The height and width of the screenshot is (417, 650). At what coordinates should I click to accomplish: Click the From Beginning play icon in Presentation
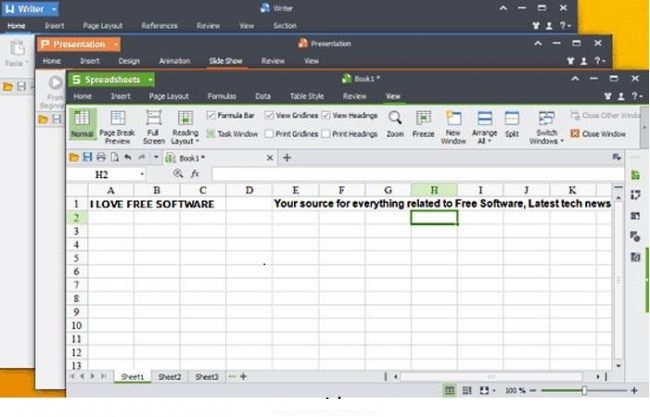56,82
